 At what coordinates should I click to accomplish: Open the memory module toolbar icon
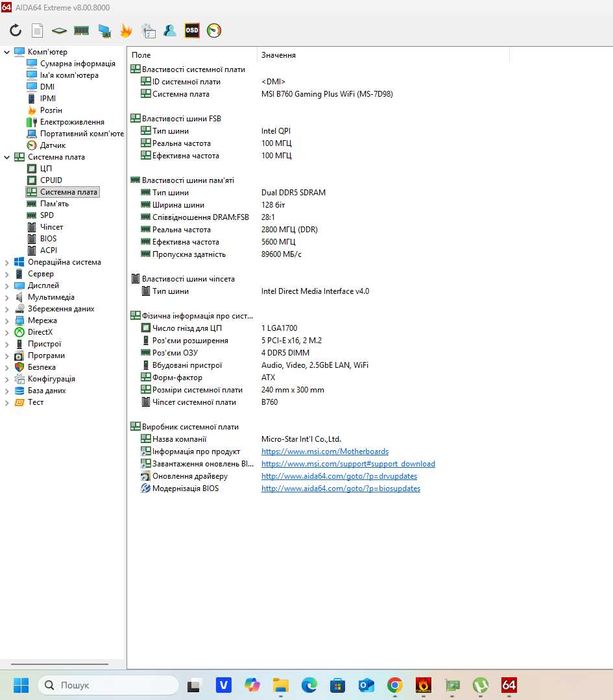pos(81,31)
